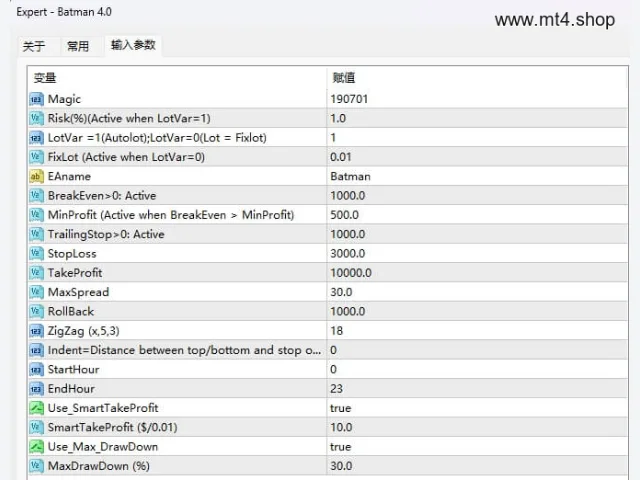Click the icon beside MinProfit row

[x=36, y=215]
